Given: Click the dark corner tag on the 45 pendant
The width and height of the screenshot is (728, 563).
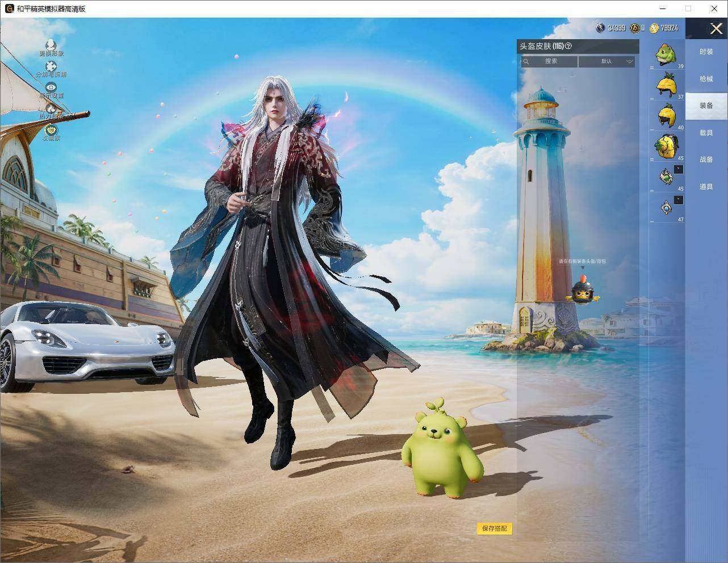Looking at the screenshot, I should click(679, 169).
